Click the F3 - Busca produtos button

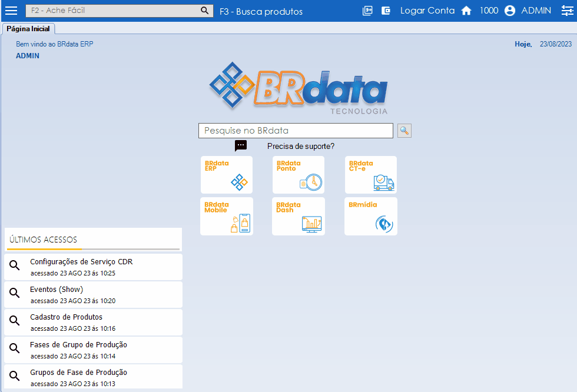[261, 11]
